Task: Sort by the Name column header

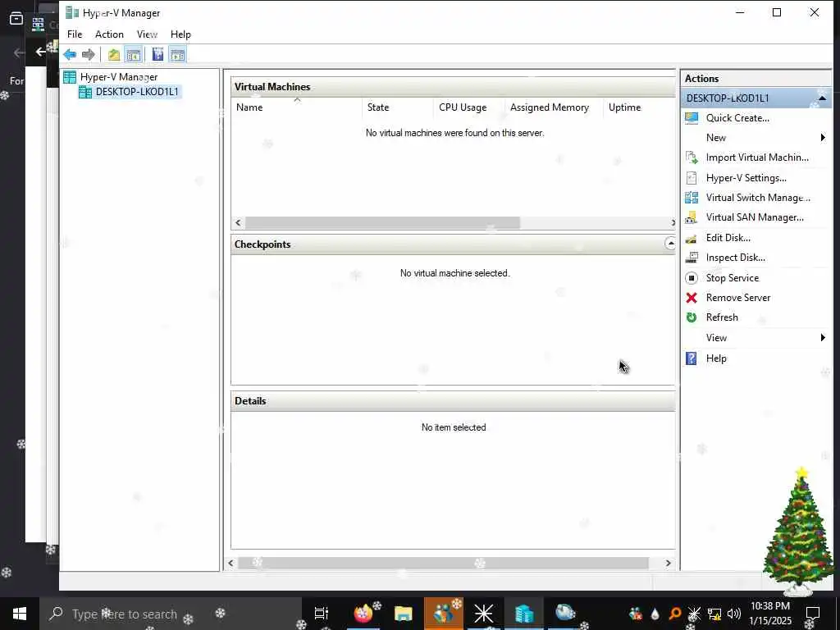Action: 297,107
